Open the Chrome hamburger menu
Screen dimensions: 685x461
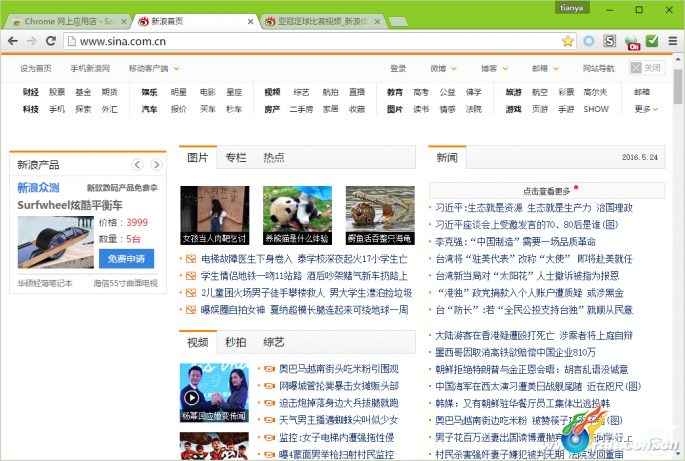click(x=673, y=41)
